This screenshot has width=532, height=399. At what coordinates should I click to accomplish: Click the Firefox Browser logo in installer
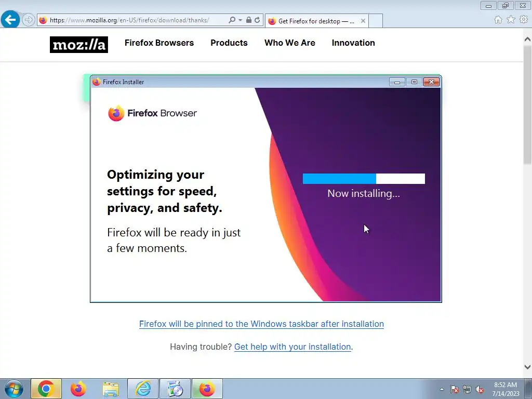pos(152,113)
